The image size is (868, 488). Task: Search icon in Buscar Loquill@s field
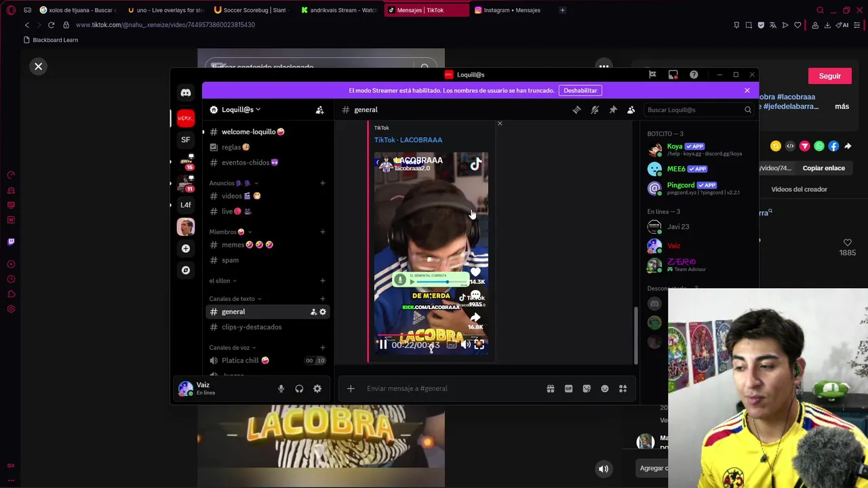[x=748, y=110]
